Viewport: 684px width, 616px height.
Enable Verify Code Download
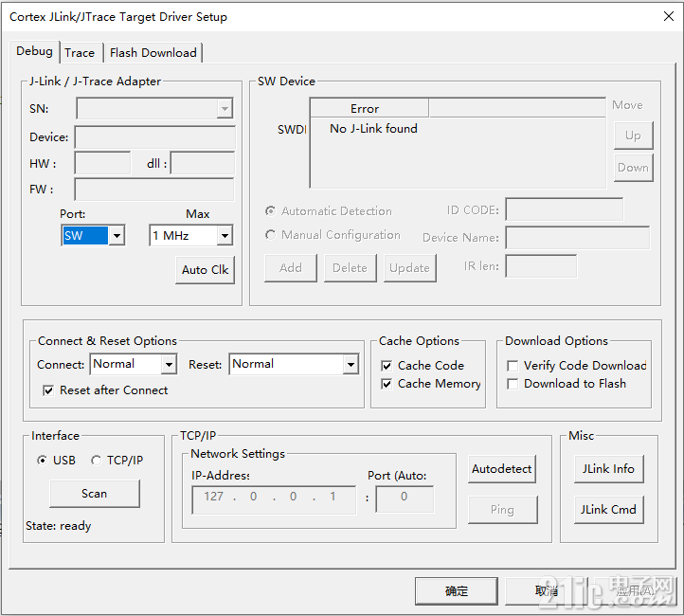[513, 366]
